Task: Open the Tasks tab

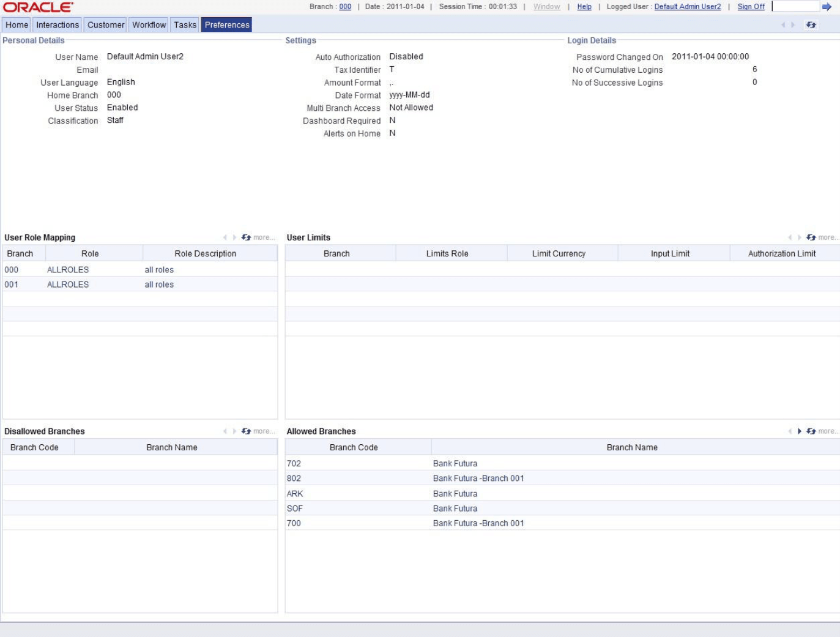Action: (x=186, y=25)
